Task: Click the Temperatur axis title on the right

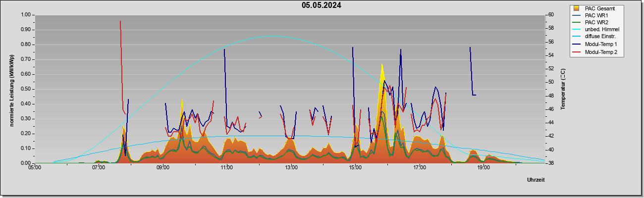Action: [563, 90]
